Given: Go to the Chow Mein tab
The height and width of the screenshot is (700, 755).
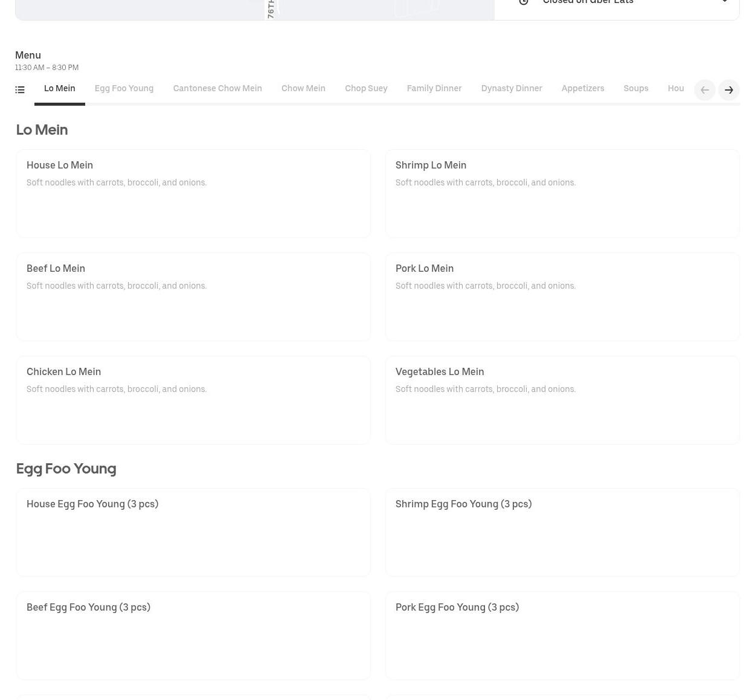Looking at the screenshot, I should 303,89.
